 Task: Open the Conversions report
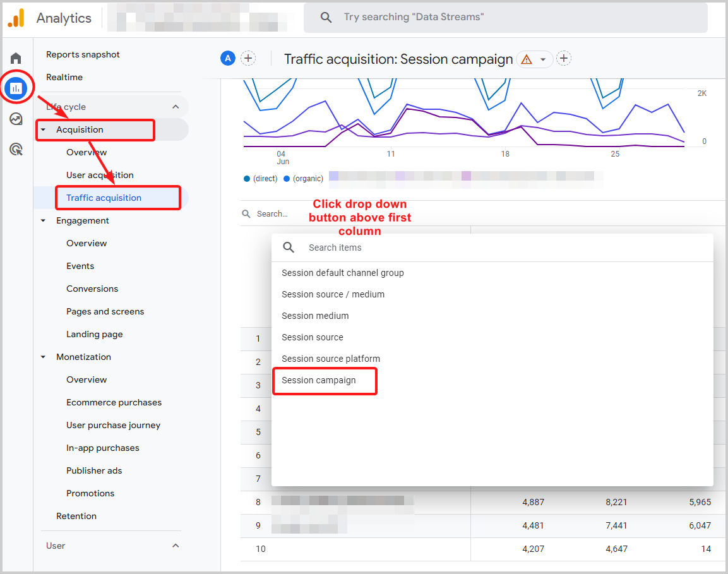[x=92, y=289]
